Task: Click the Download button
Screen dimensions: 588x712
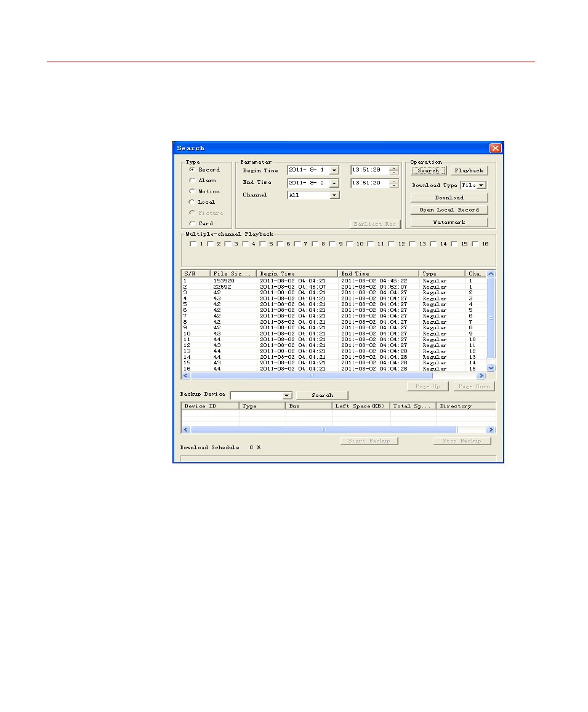Action: tap(449, 198)
